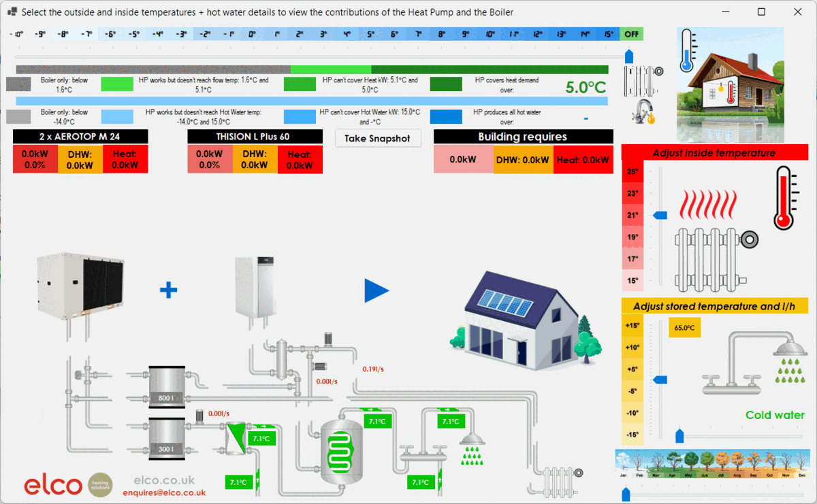Click the 300 l buffer tank
The height and width of the screenshot is (504, 817).
pos(167,439)
